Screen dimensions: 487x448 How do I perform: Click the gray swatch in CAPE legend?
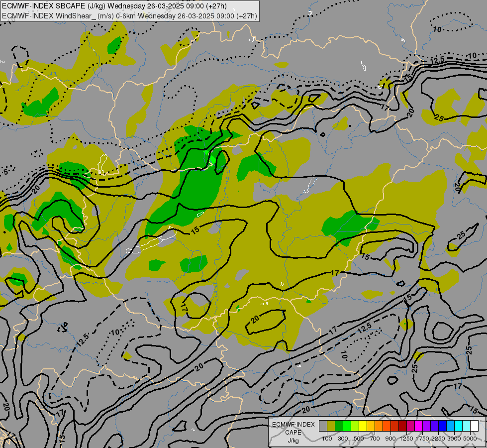point(323,426)
